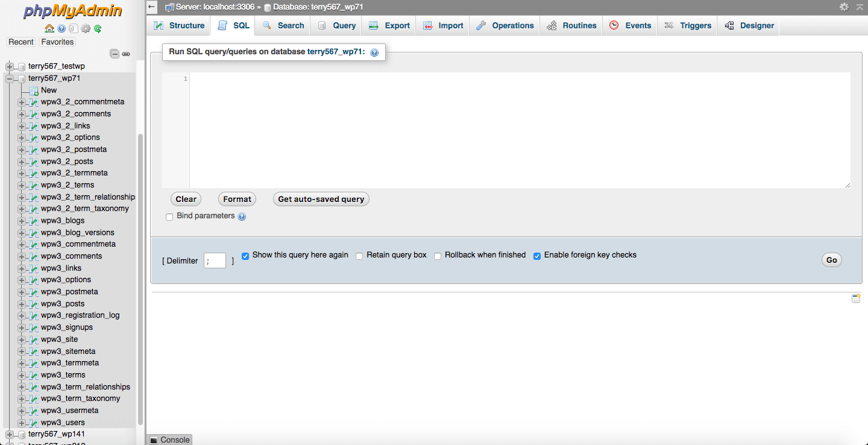Click the collapse-top-menu arrow icon at top right
This screenshot has width=868, height=445.
tap(860, 7)
